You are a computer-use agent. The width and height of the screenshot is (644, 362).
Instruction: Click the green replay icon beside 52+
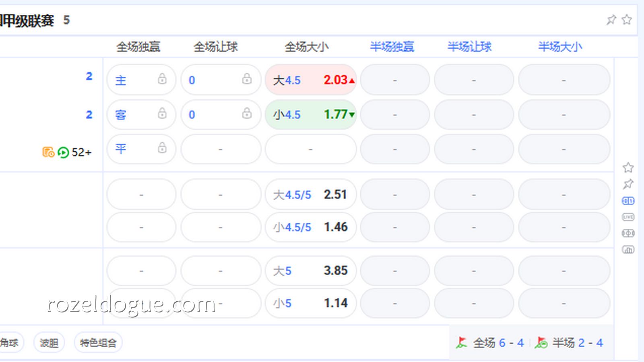63,152
